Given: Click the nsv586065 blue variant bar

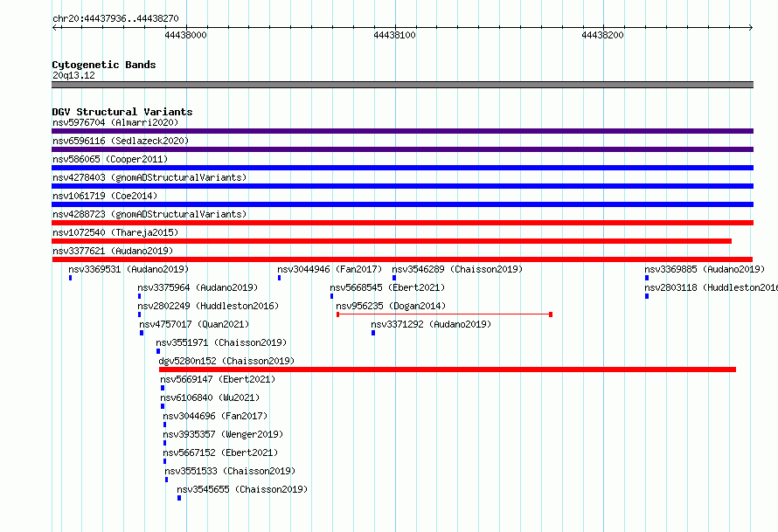Looking at the screenshot, I should click(x=402, y=168).
